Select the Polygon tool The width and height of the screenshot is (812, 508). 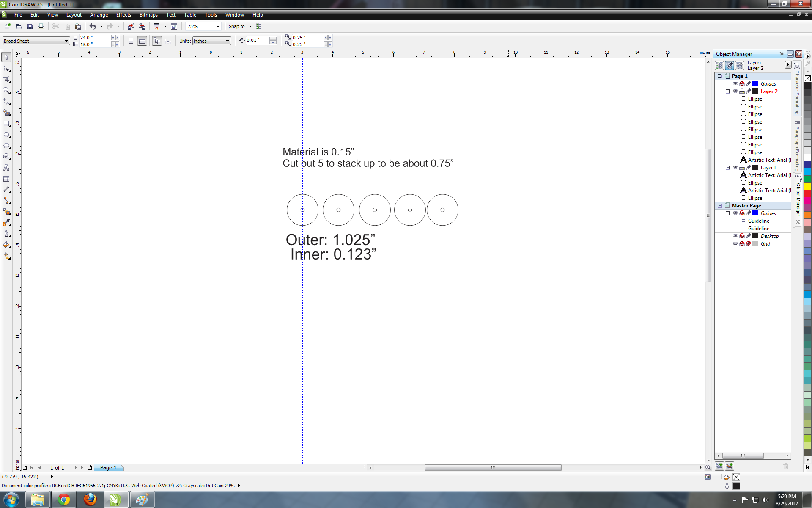pyautogui.click(x=6, y=146)
